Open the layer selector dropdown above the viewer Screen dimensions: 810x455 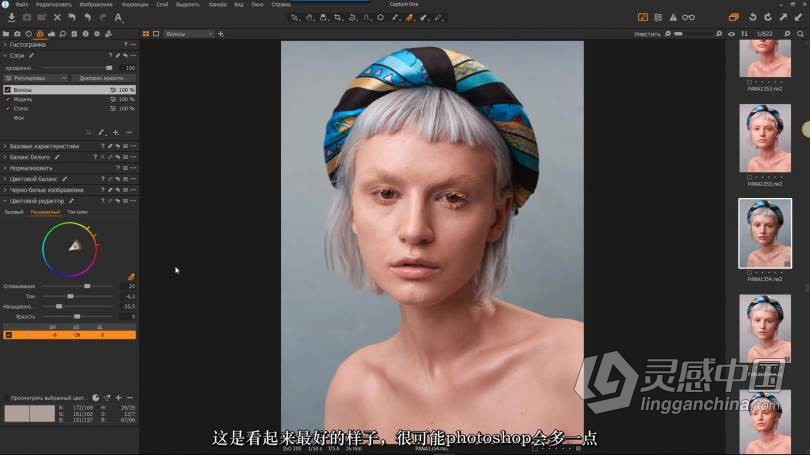[x=189, y=34]
